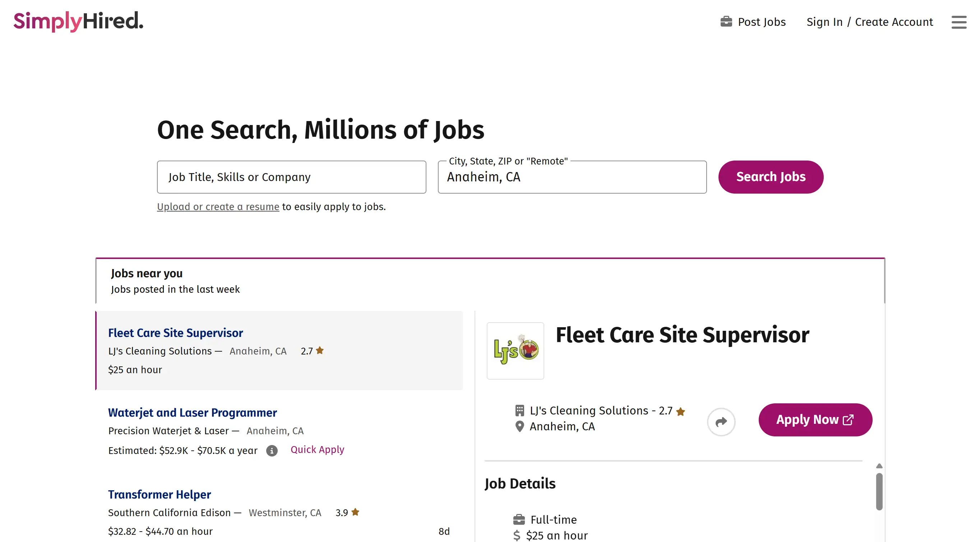Open Fleet Care Site Supervisor listing
980x542 pixels.
[175, 333]
